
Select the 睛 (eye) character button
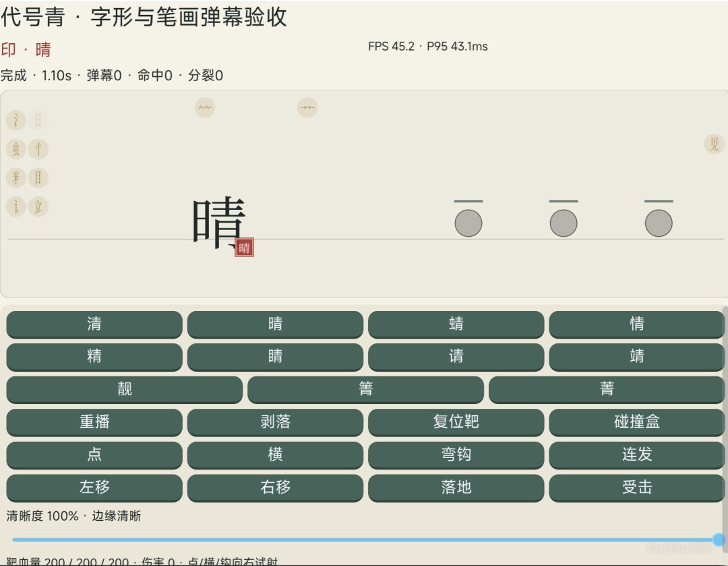point(275,356)
